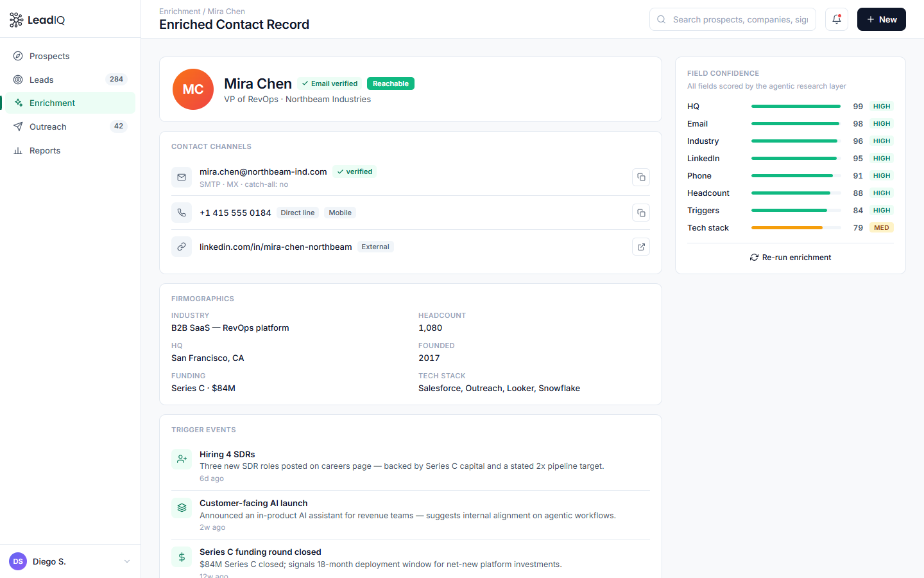Focus the search prospects input field
924x578 pixels.
pyautogui.click(x=733, y=19)
